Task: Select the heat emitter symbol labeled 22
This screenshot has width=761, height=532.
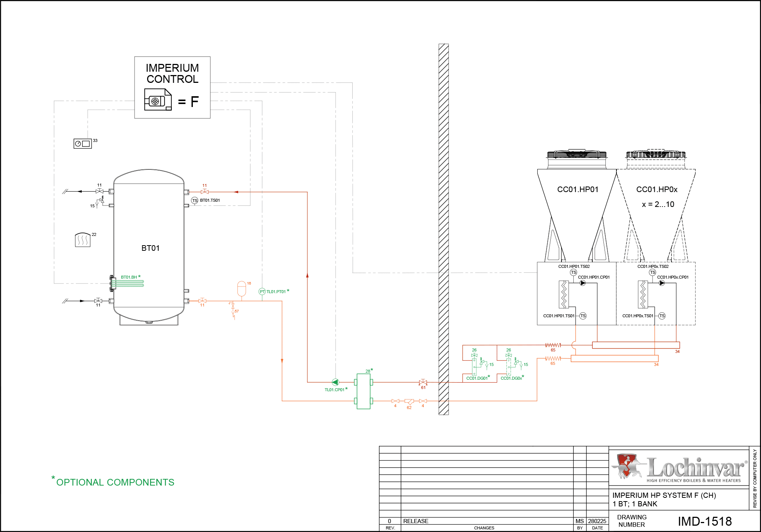Action: [82, 240]
